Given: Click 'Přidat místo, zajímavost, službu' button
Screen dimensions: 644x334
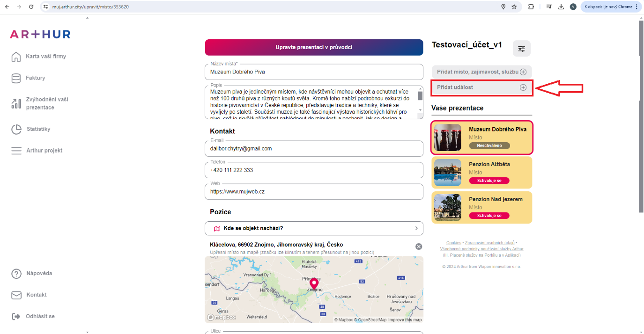Looking at the screenshot, I should 481,72.
